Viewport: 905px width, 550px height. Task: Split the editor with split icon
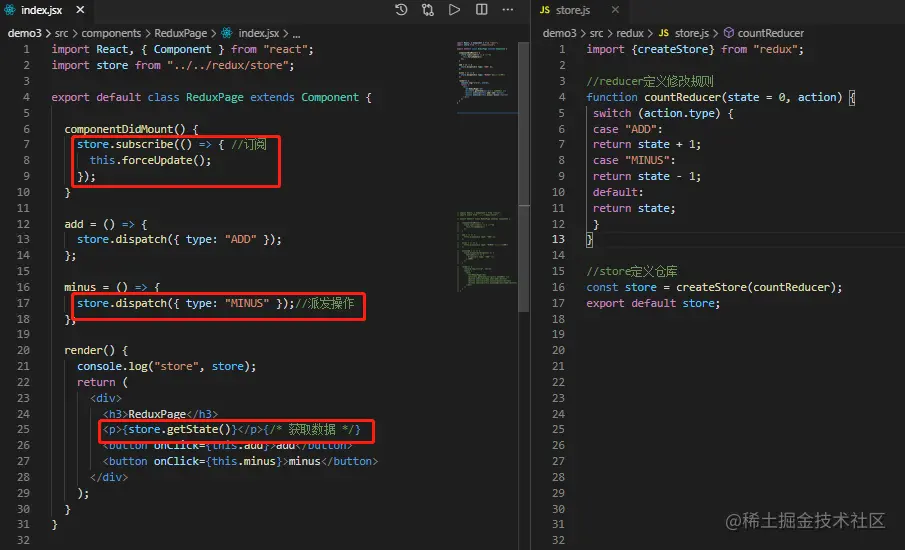tap(481, 10)
